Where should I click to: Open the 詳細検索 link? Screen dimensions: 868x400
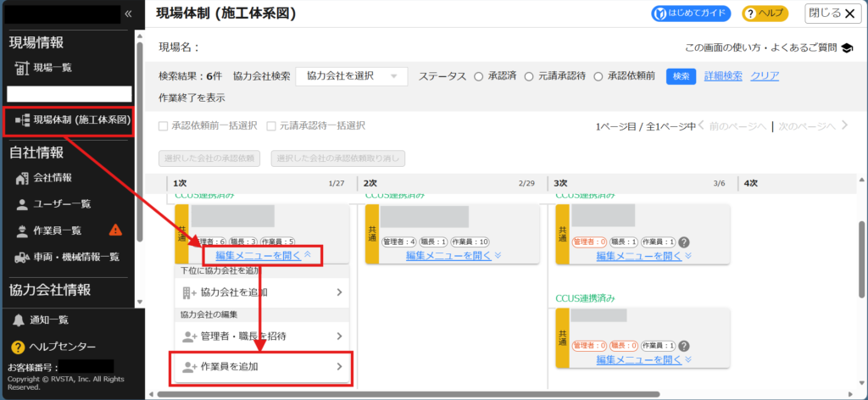(x=723, y=75)
